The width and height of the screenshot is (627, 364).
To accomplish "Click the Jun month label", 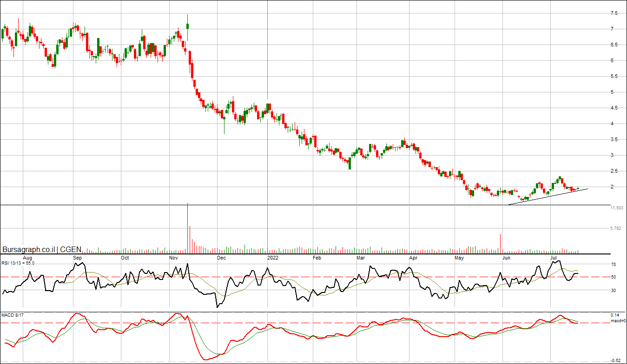I will 507,257.
